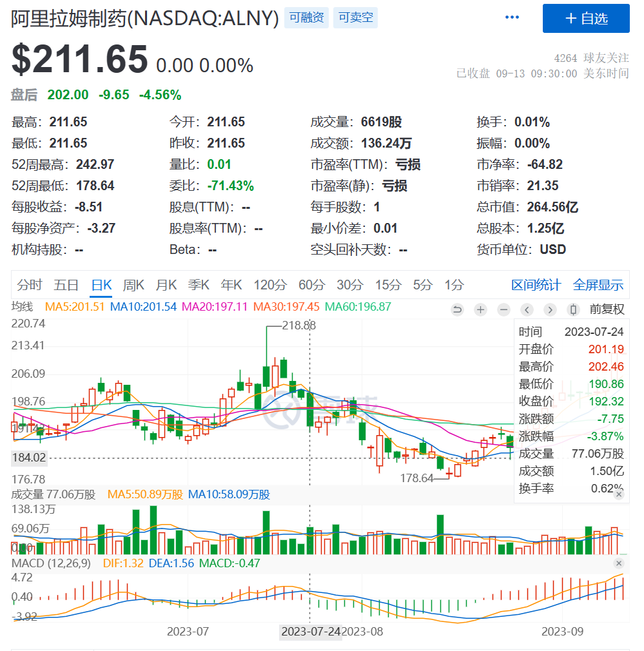Image resolution: width=644 pixels, height=651 pixels.
Task: Select the 季K chart tab
Action: coord(199,285)
